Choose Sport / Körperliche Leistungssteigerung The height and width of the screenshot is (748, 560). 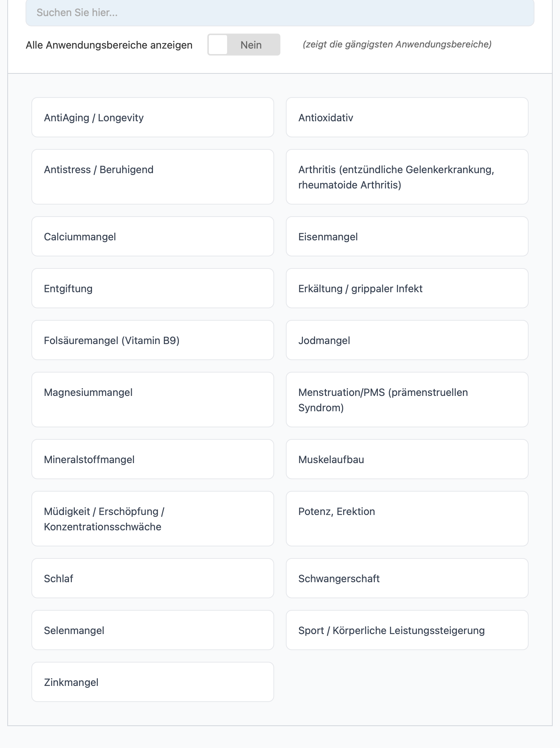(x=407, y=630)
